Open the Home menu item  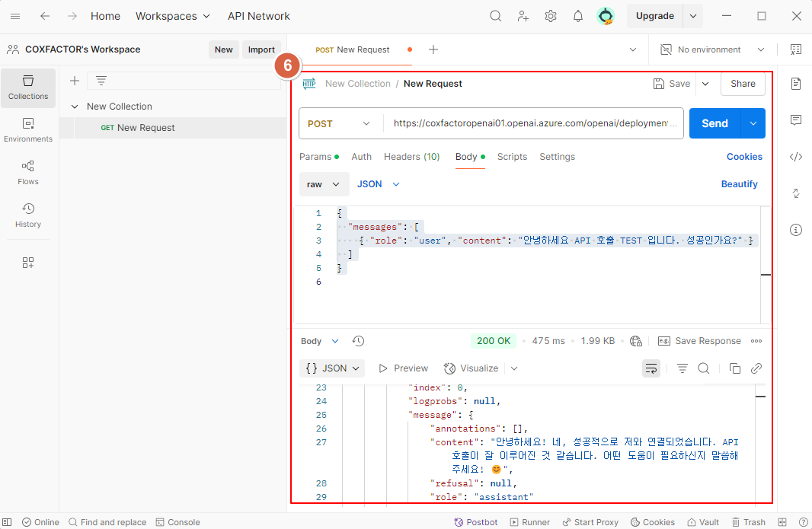tap(106, 16)
